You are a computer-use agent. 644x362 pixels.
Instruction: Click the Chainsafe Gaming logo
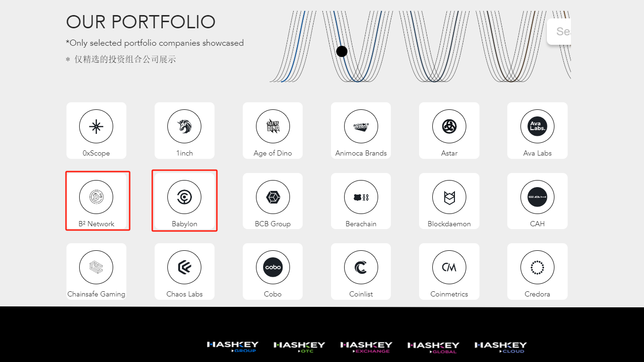(x=96, y=267)
